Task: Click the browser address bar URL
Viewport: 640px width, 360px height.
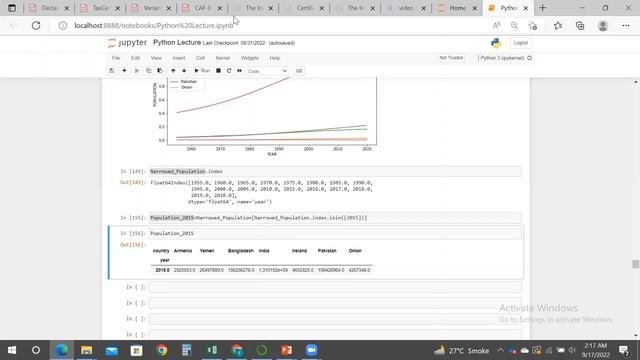Action: click(x=154, y=25)
